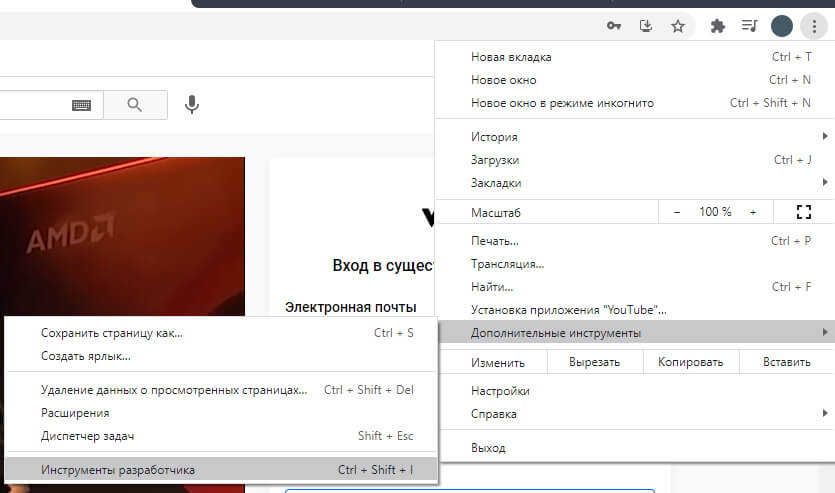Click Установка приложения "YouTube"...
The width and height of the screenshot is (835, 493).
(x=635, y=309)
